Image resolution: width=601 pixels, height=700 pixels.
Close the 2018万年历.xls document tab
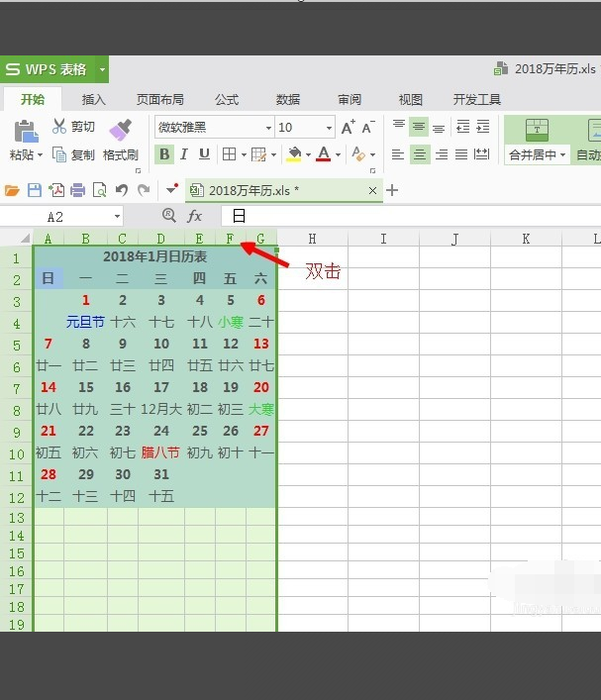pos(373,191)
